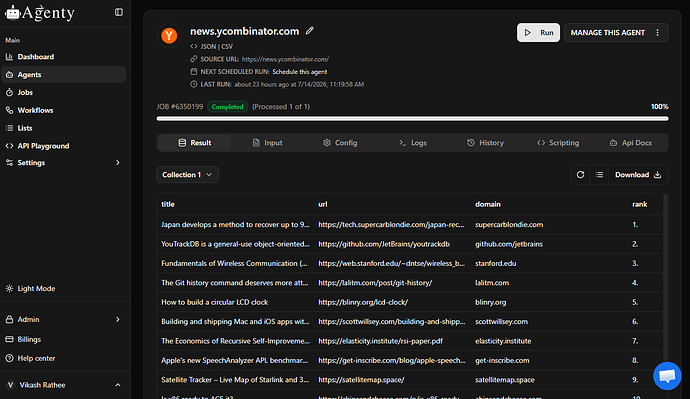Click the rank column header
This screenshot has height=399, width=690.
pos(639,204)
